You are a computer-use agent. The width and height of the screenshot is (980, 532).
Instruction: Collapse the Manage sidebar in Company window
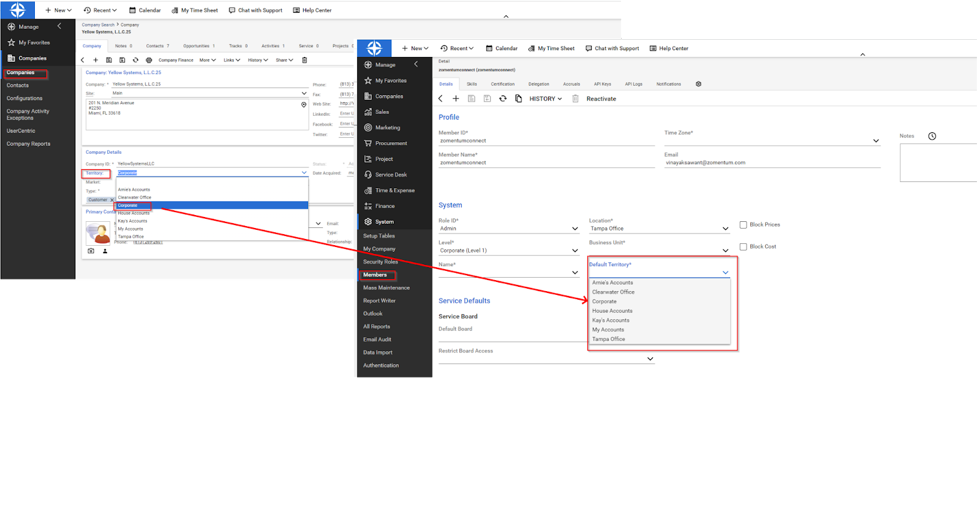59,26
